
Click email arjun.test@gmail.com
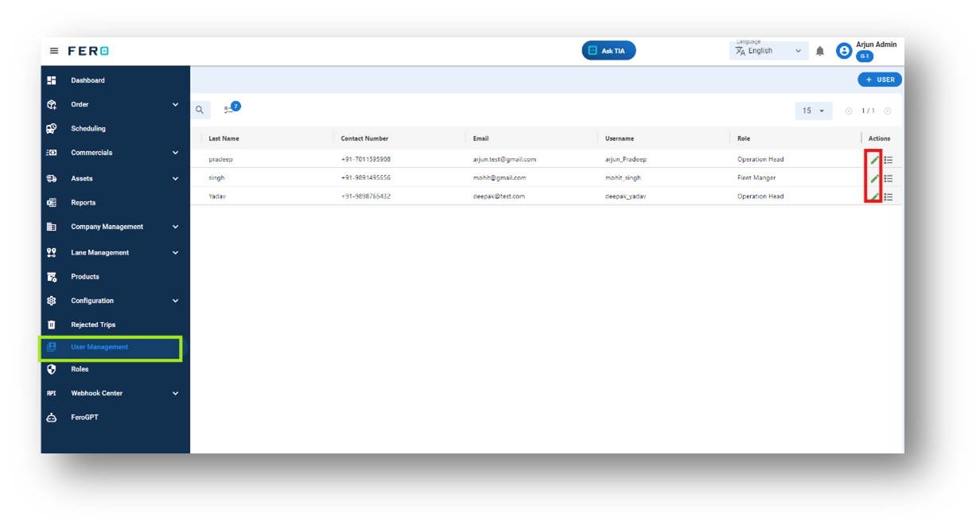(x=504, y=160)
